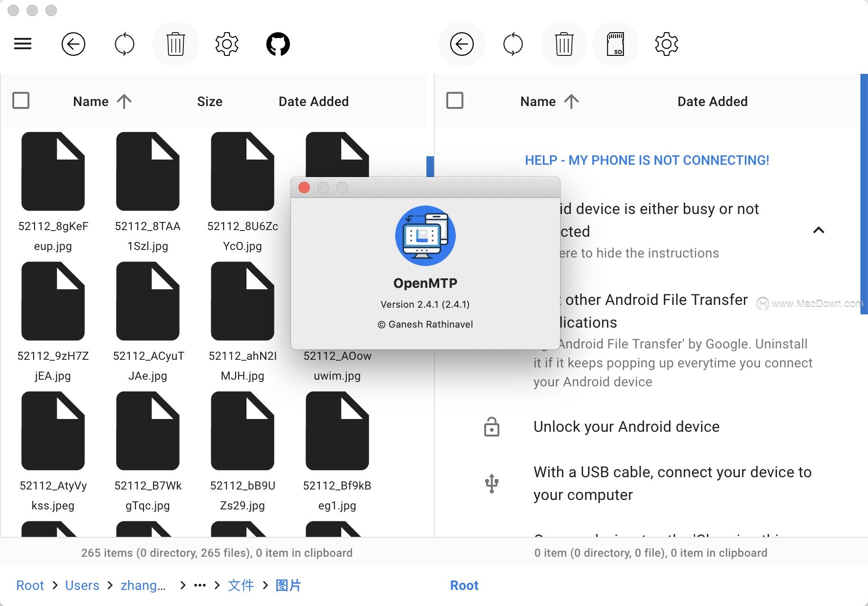
Task: Open settings gear in left pane toolbar
Action: [x=227, y=44]
